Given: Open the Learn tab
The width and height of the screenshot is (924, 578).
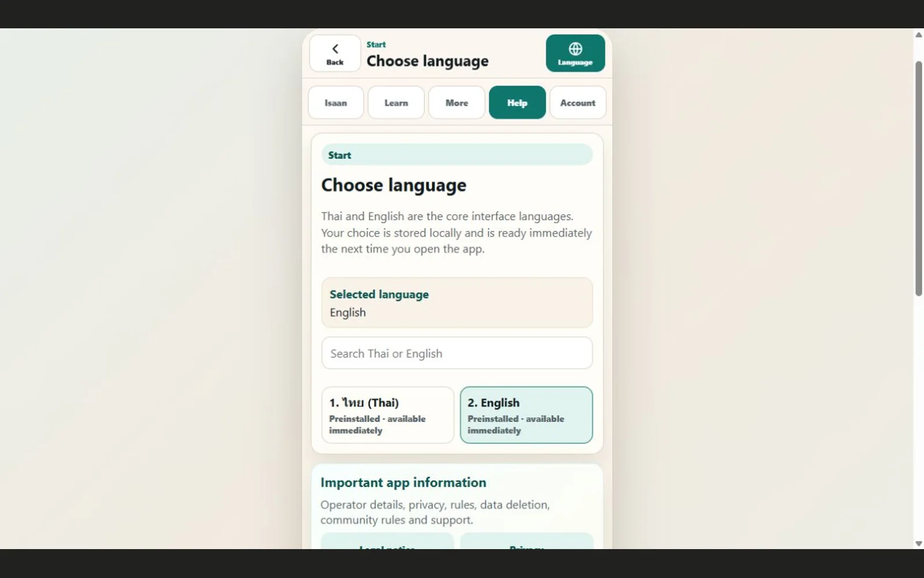Looking at the screenshot, I should pos(396,103).
